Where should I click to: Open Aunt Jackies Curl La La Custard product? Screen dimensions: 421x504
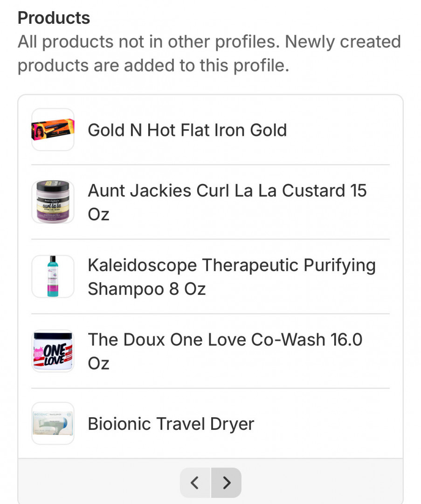point(227,191)
